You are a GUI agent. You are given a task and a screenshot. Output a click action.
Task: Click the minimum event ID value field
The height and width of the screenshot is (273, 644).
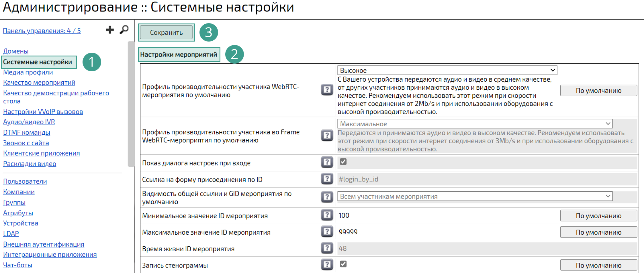point(447,215)
